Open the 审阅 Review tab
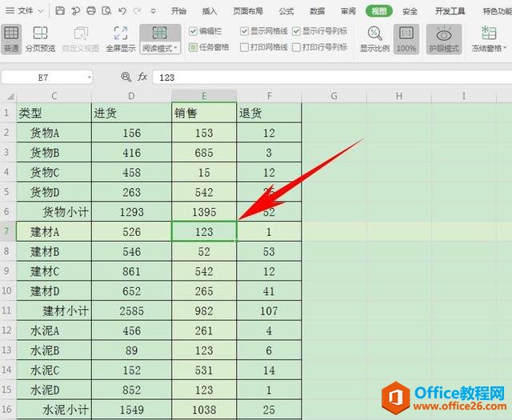Image resolution: width=512 pixels, height=420 pixels. pos(348,11)
